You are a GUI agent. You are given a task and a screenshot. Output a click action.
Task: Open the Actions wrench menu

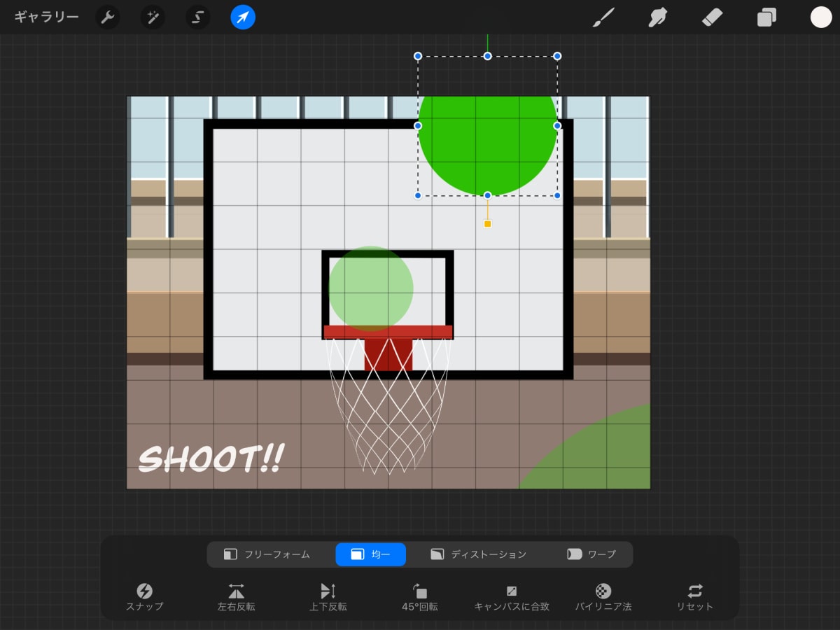108,17
